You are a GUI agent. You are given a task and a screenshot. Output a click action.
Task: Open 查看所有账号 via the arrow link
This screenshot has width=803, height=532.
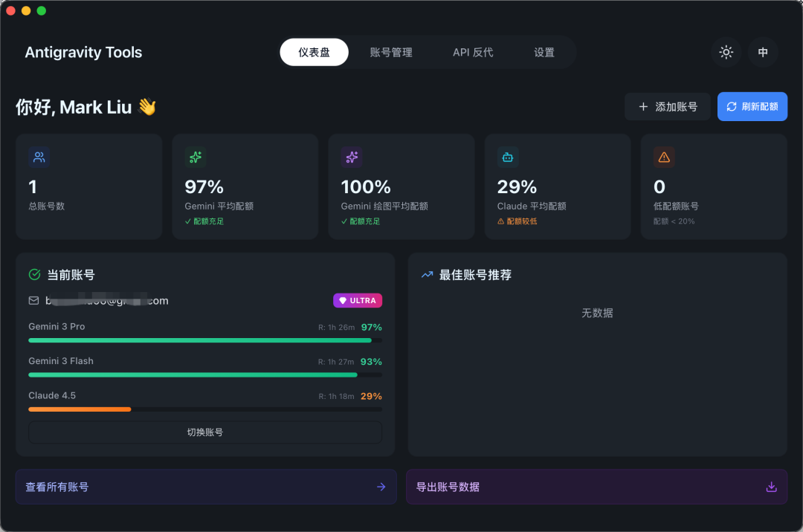(381, 487)
